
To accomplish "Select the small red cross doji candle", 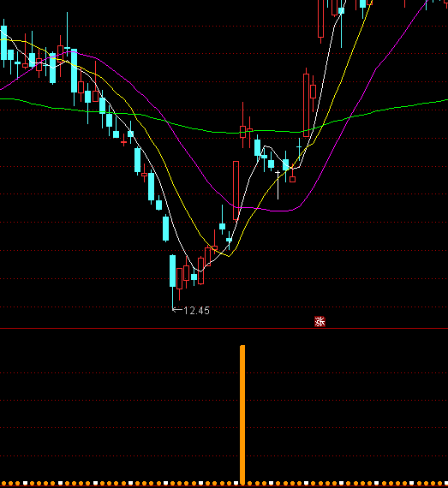I will 123,142.
